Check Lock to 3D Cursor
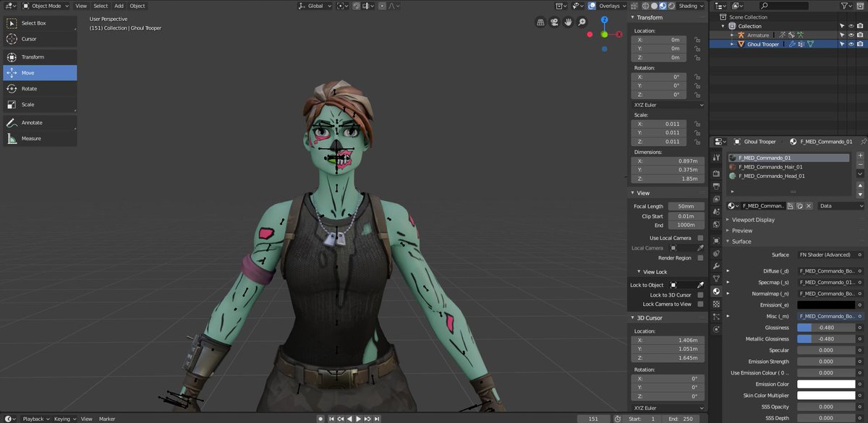 [700, 295]
